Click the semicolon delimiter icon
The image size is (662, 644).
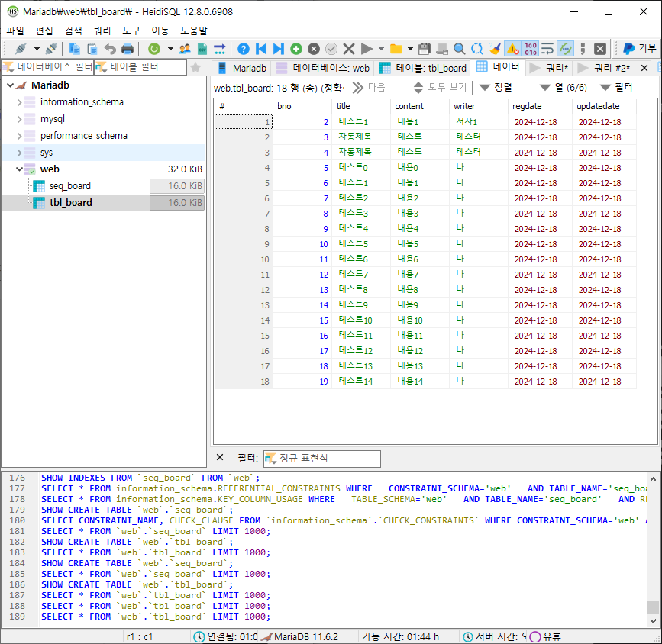pyautogui.click(x=583, y=49)
